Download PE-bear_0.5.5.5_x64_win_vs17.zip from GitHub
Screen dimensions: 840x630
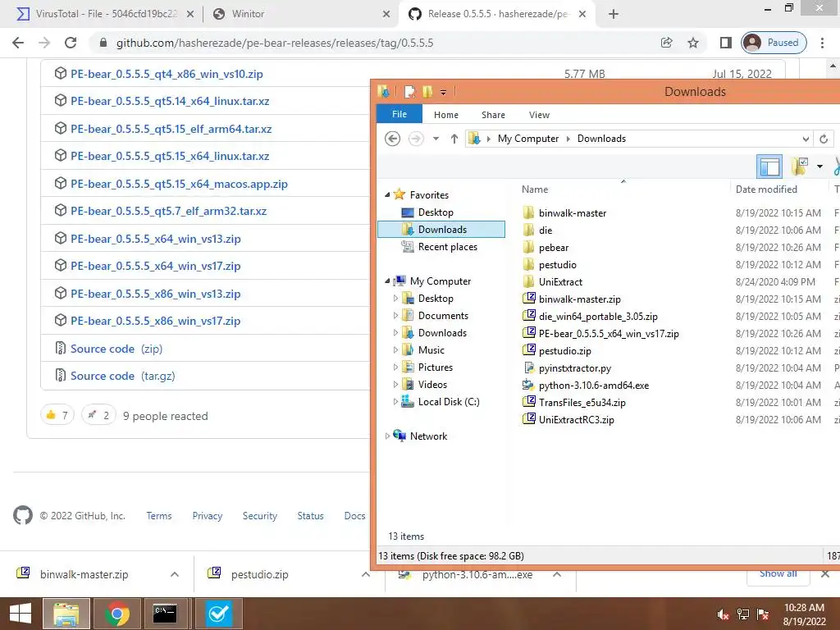pyautogui.click(x=155, y=266)
